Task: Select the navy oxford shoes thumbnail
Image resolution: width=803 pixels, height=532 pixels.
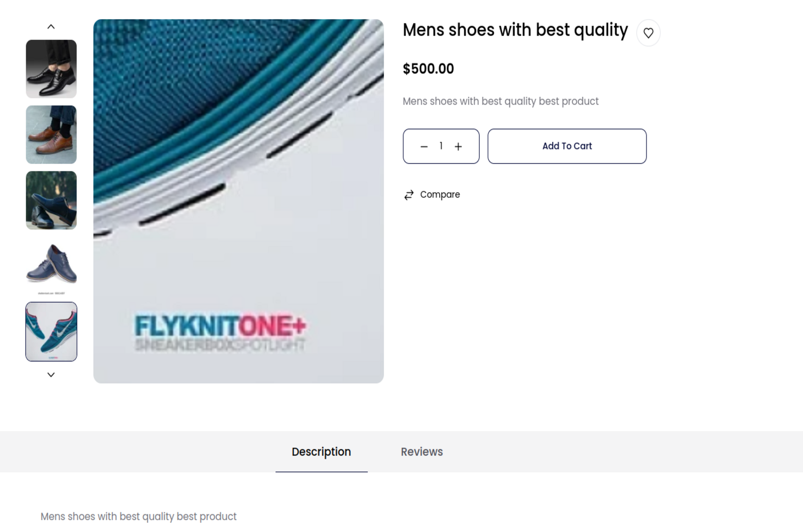Action: (51, 266)
